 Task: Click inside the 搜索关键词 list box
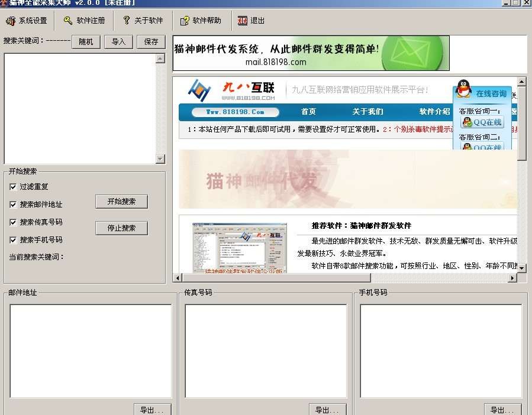[x=80, y=109]
